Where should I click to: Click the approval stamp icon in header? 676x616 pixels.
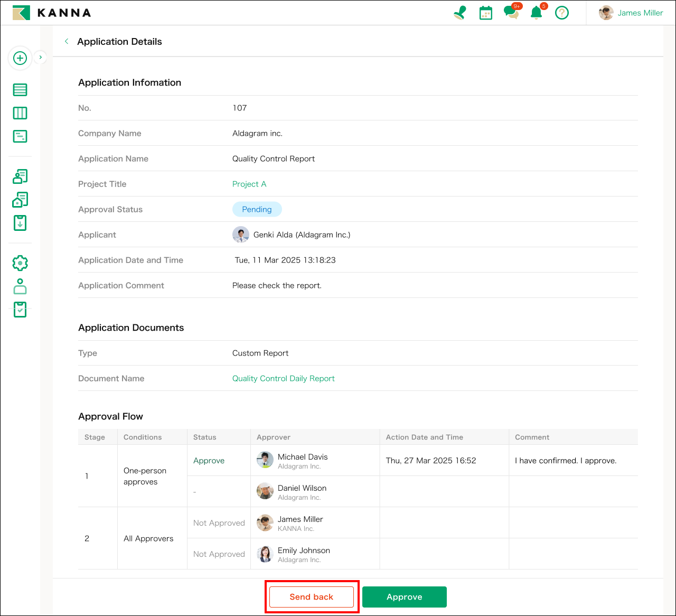click(x=460, y=13)
